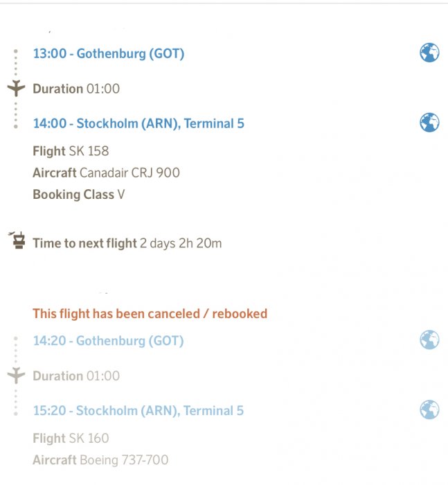Click the globe icon beside 13:00 Gothenburg departure
The width and height of the screenshot is (448, 485).
pos(429,53)
